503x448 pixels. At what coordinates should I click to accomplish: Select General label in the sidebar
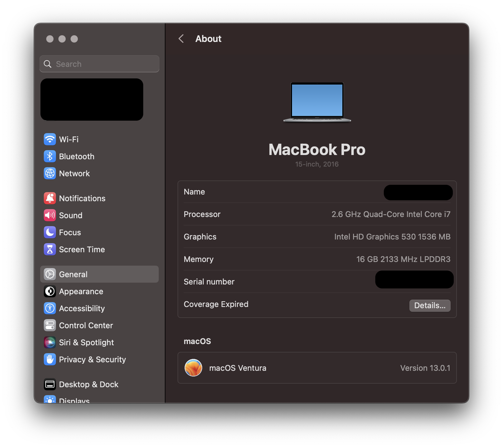tap(73, 274)
